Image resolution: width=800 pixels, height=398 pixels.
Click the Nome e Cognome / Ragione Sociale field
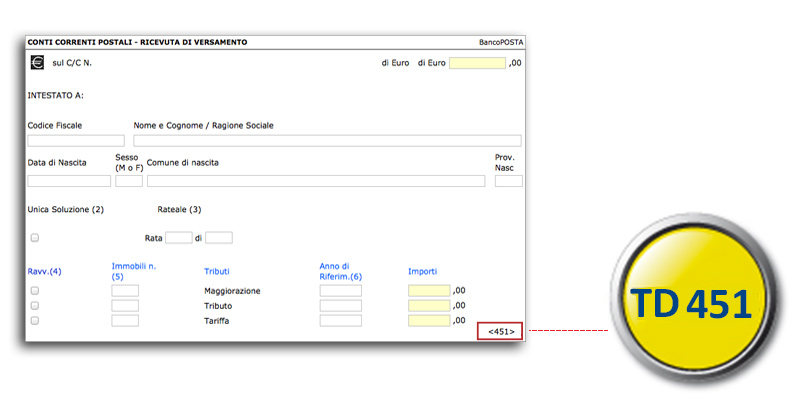(x=328, y=141)
